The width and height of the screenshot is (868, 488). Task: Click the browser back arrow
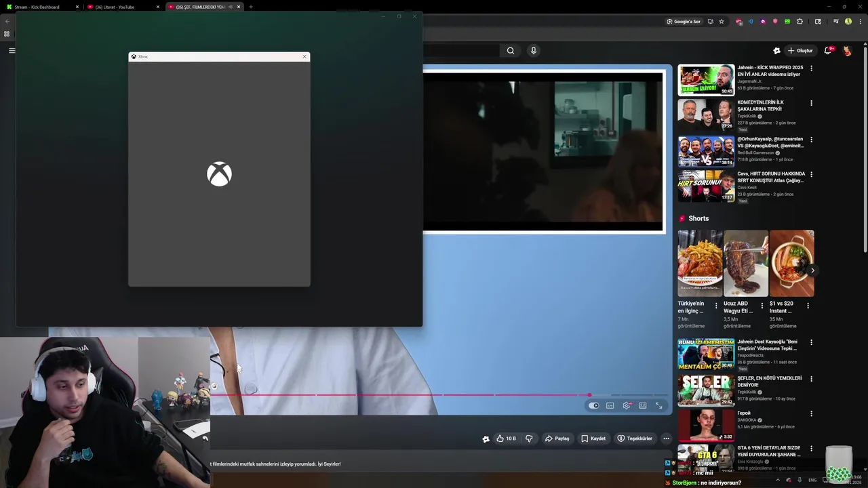click(x=7, y=21)
